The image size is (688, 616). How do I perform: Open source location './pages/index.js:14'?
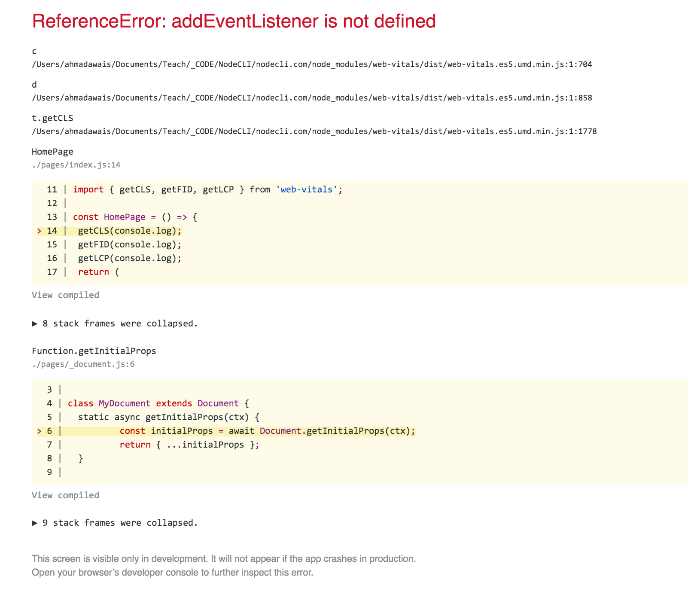(76, 165)
